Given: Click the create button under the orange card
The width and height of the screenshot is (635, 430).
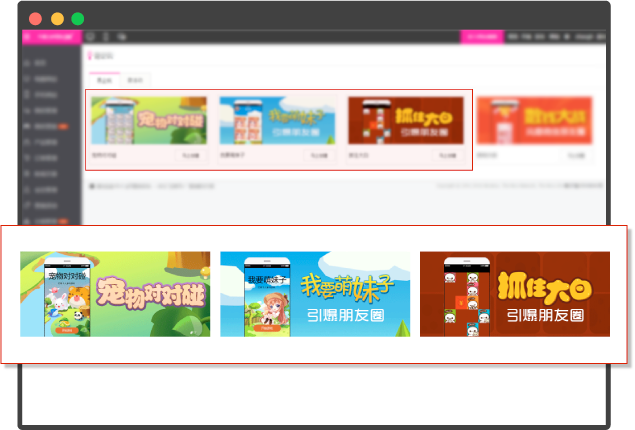Looking at the screenshot, I should (576, 156).
